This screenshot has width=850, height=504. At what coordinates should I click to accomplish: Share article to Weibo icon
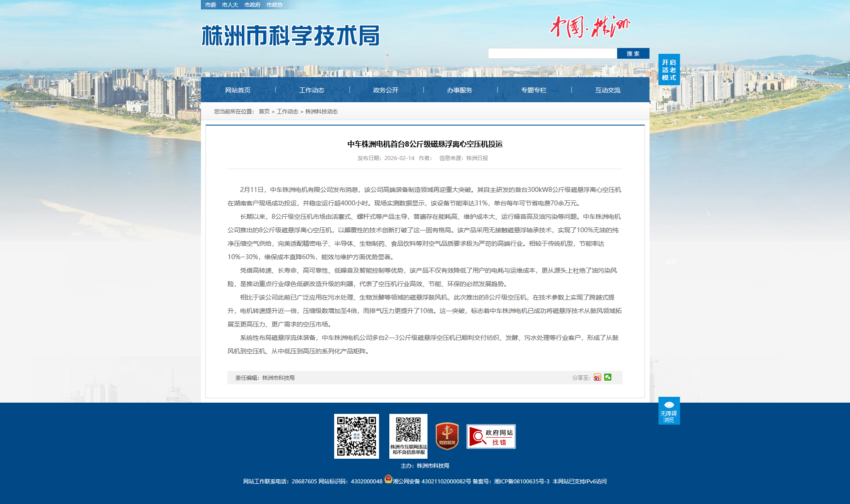tap(597, 378)
